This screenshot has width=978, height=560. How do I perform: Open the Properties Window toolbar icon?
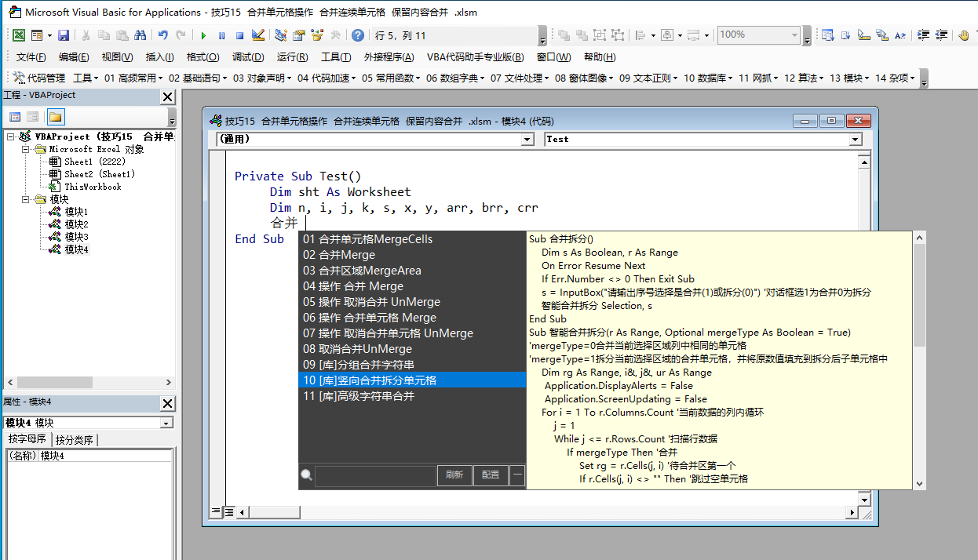coord(298,35)
